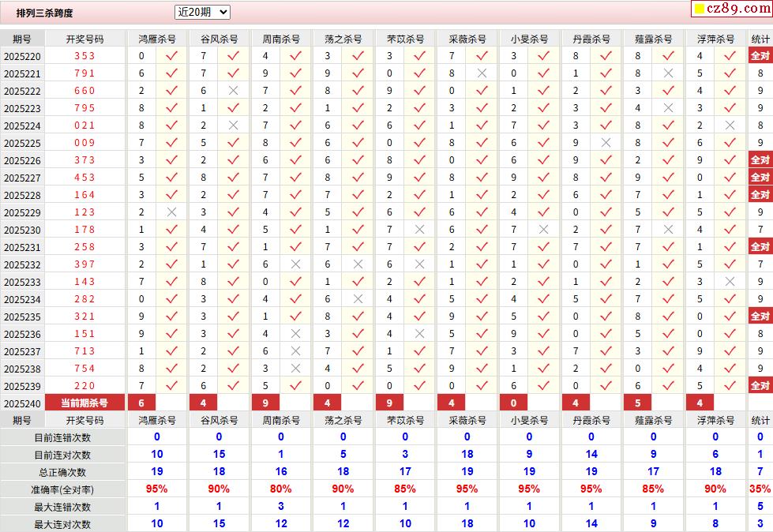Click the 最大连对次数 value 8 for 浮萍杀号
Screen dimensions: 773x532
716,523
